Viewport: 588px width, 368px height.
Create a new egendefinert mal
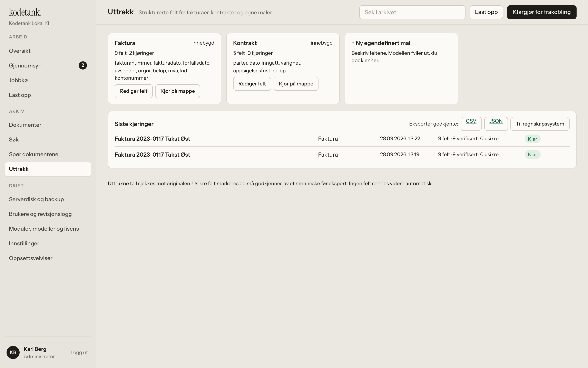point(401,69)
